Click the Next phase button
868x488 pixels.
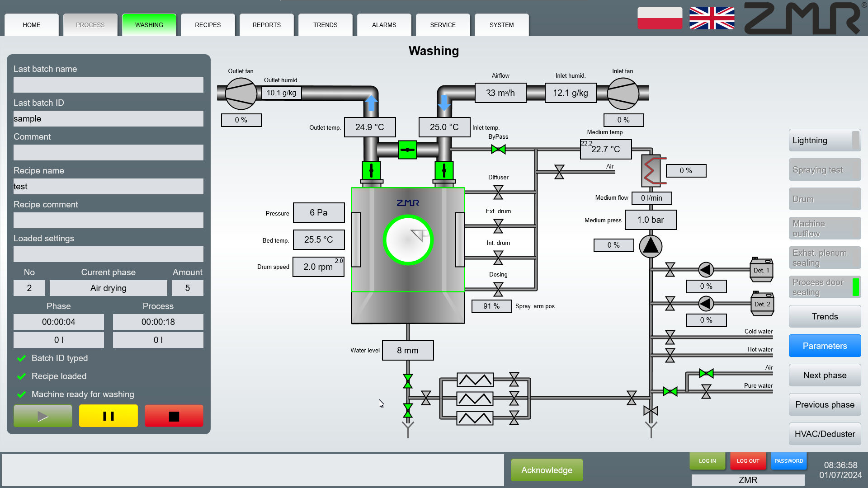tap(824, 375)
